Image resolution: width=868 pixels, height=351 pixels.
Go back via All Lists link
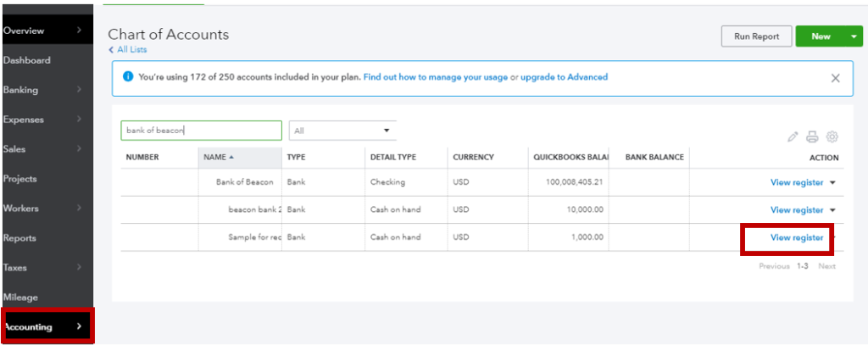tap(128, 50)
